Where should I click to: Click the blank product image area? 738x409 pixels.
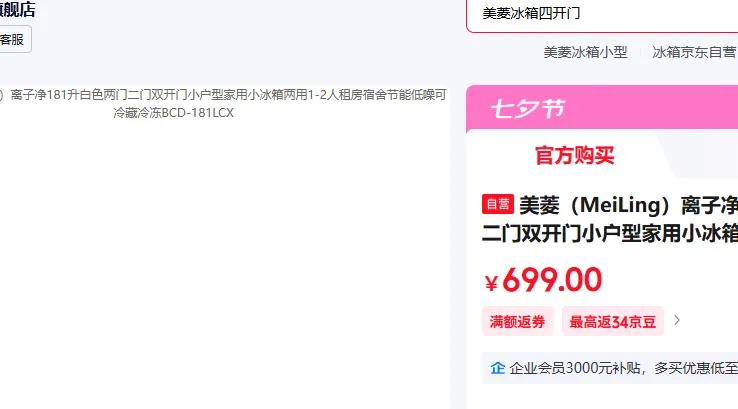pos(224,264)
